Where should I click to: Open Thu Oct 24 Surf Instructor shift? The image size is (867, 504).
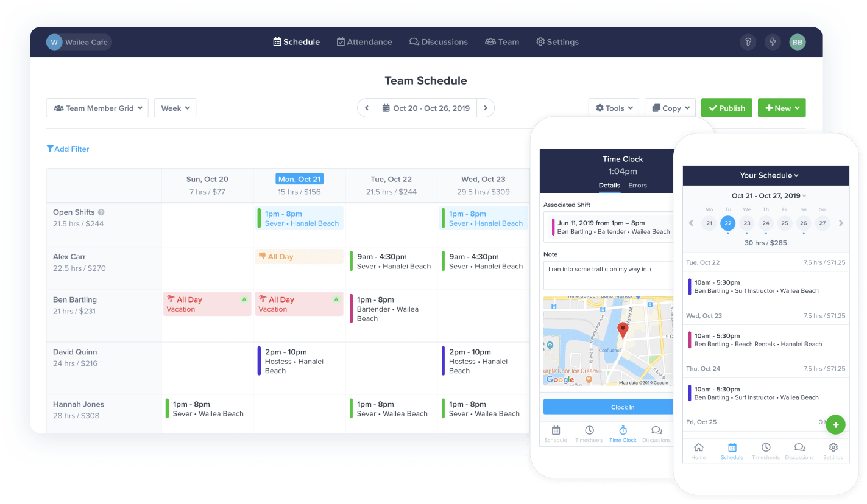[x=766, y=393]
